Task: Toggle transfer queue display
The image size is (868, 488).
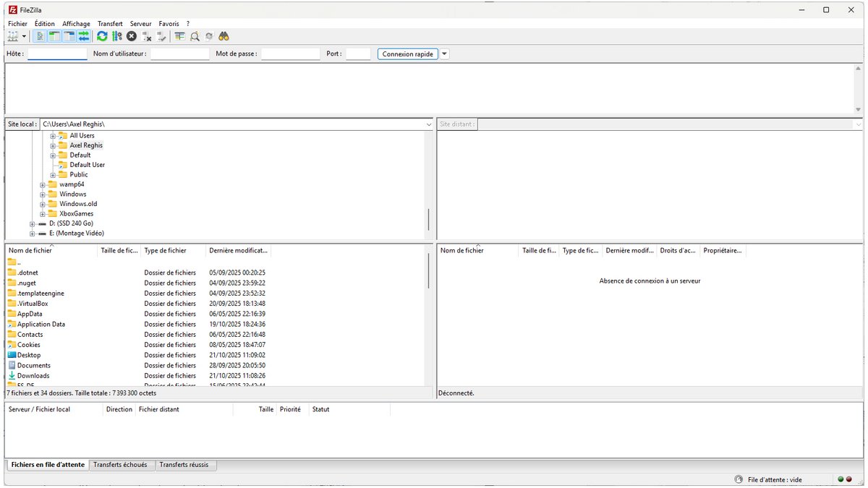Action: [84, 36]
